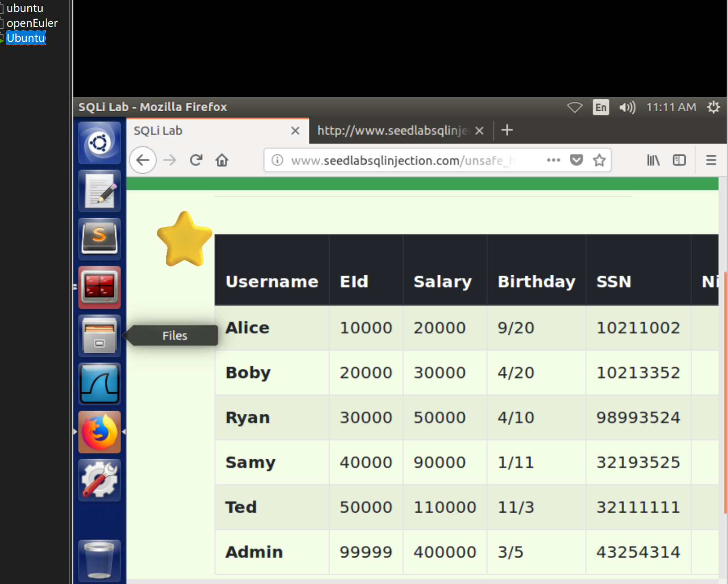The image size is (728, 584).
Task: Select the username Ryan
Action: coord(248,418)
